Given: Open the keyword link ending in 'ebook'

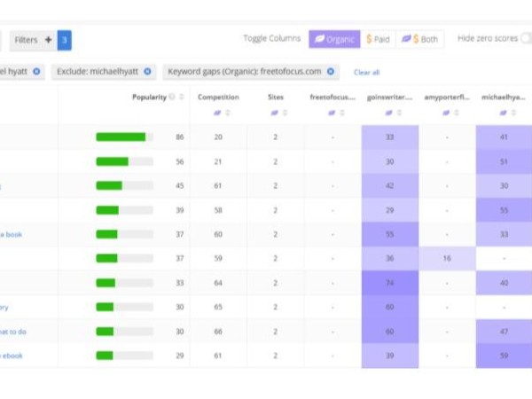Looking at the screenshot, I should click(12, 356).
